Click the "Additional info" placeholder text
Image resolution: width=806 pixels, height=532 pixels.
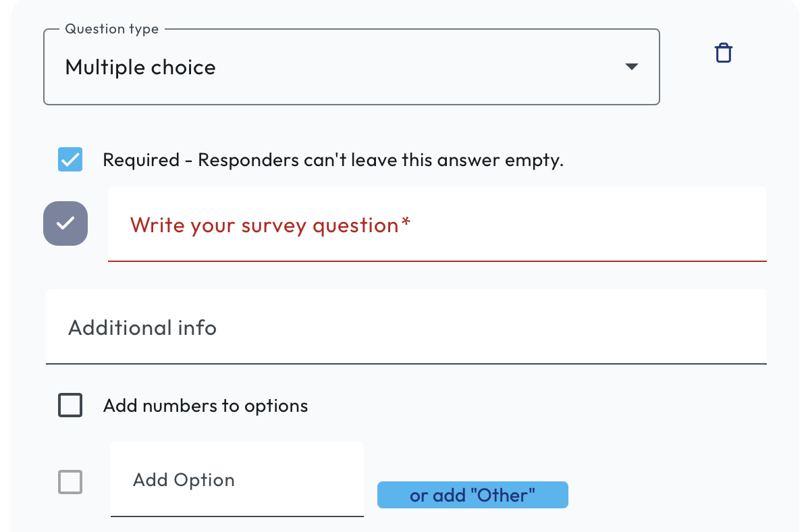click(142, 328)
